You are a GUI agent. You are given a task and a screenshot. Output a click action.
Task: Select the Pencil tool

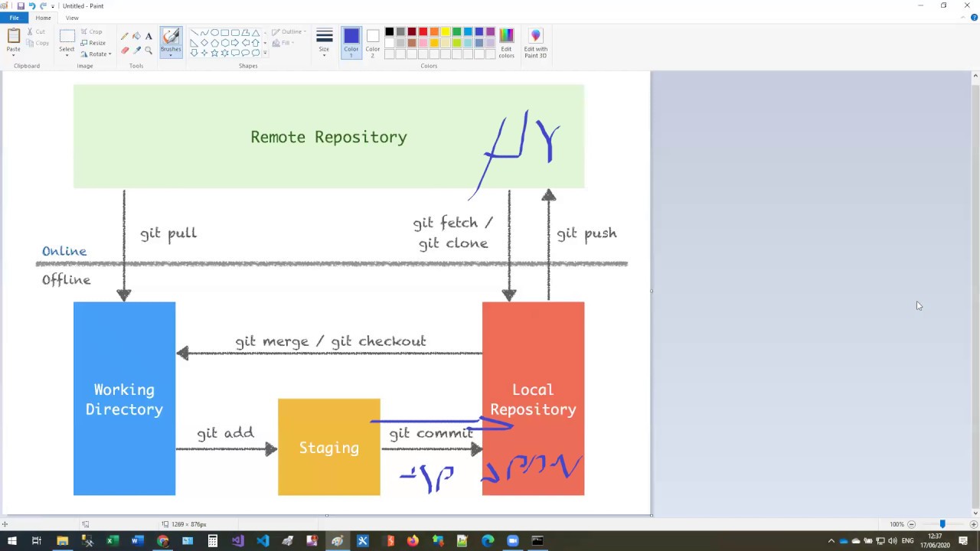(x=124, y=36)
